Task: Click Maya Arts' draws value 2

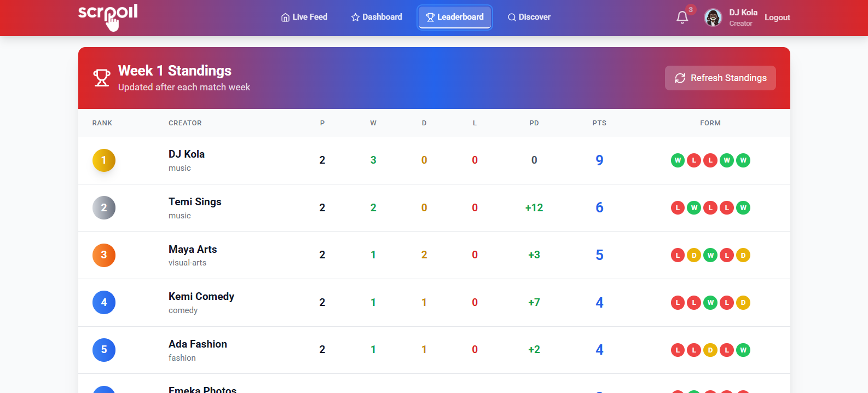Action: (424, 255)
